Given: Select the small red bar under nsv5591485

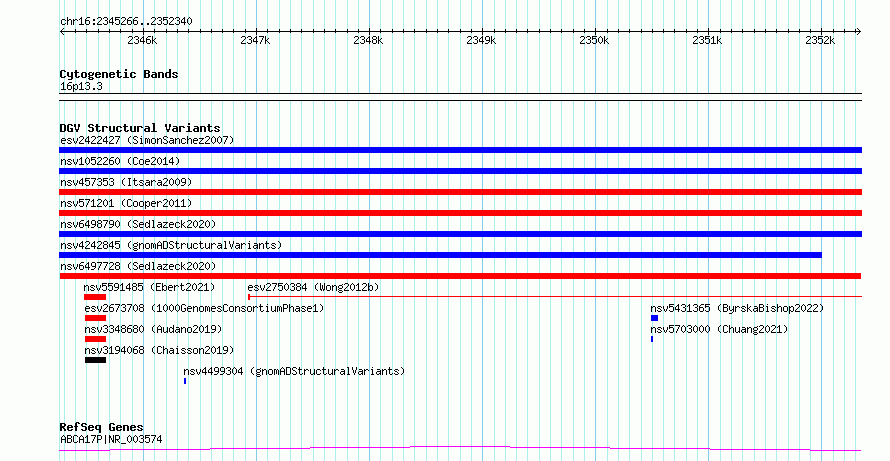Looking at the screenshot, I should point(95,297).
